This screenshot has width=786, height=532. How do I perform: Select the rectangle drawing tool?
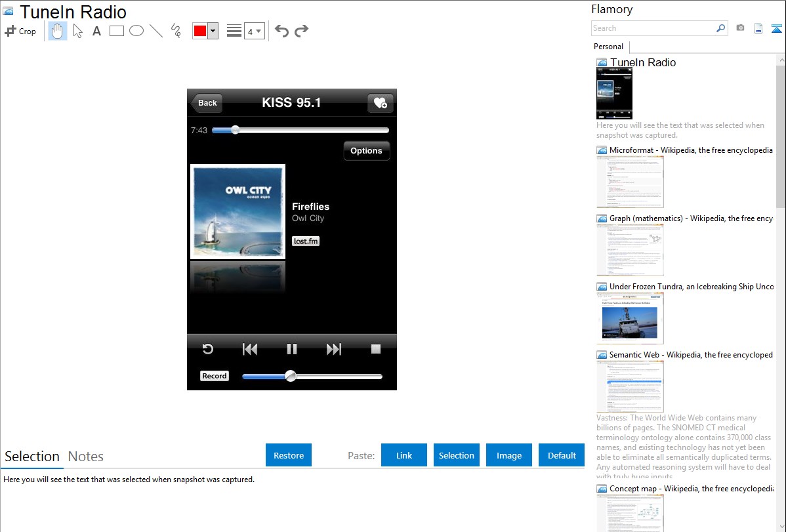(x=116, y=31)
